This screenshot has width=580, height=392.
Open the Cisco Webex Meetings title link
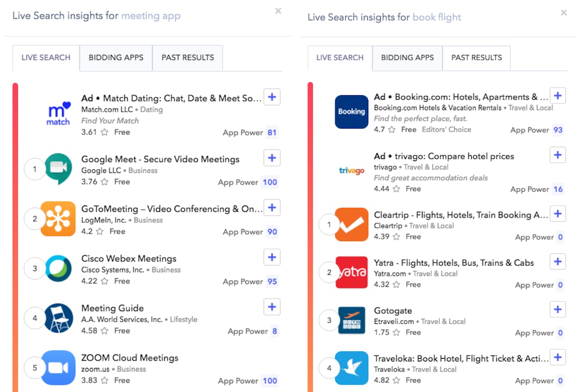129,259
